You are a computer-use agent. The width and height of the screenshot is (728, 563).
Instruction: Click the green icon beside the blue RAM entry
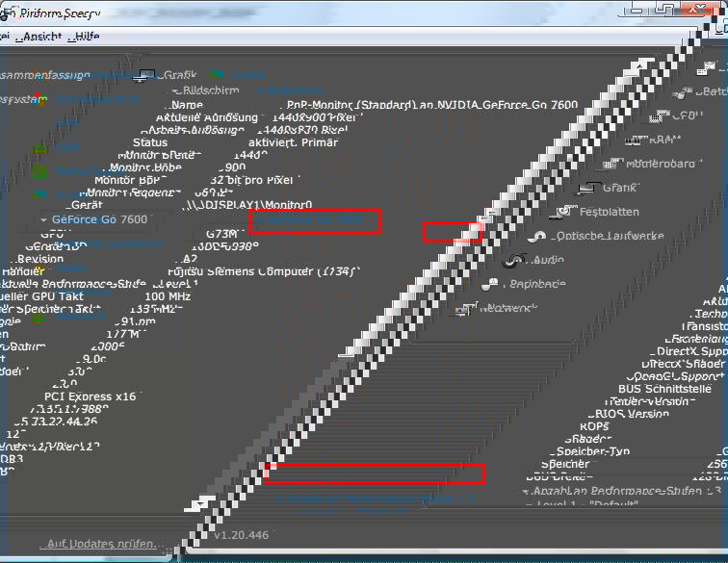[39, 147]
